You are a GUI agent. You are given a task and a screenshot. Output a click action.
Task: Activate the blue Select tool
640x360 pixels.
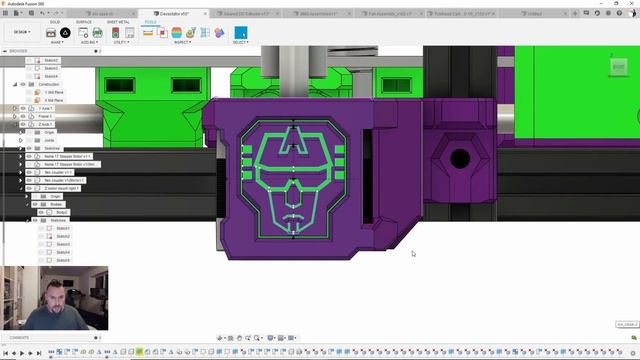[241, 33]
